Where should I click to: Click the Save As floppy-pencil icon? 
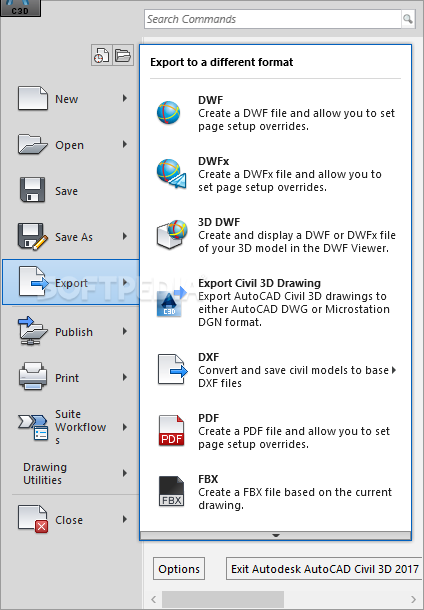coord(33,237)
